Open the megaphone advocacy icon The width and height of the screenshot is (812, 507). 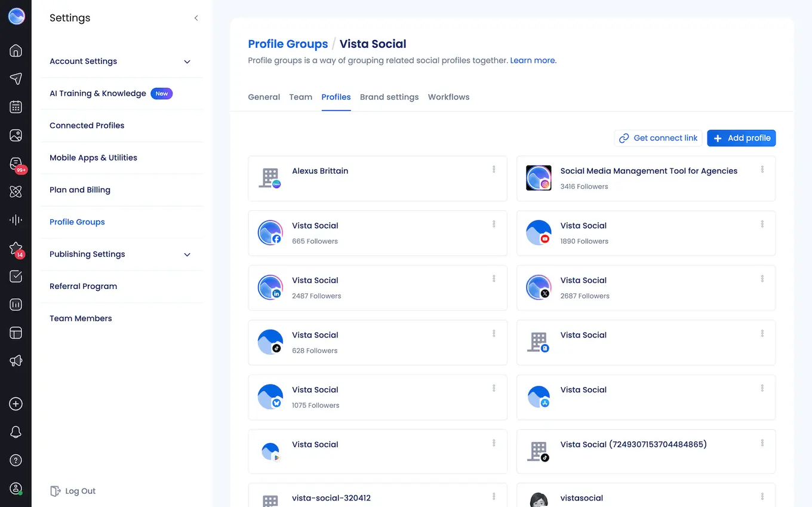tap(16, 361)
